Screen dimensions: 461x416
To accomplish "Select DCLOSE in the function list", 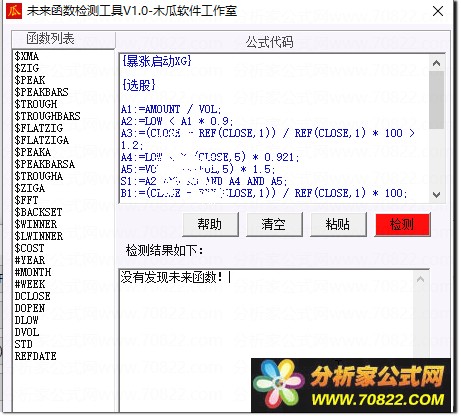I will click(32, 296).
